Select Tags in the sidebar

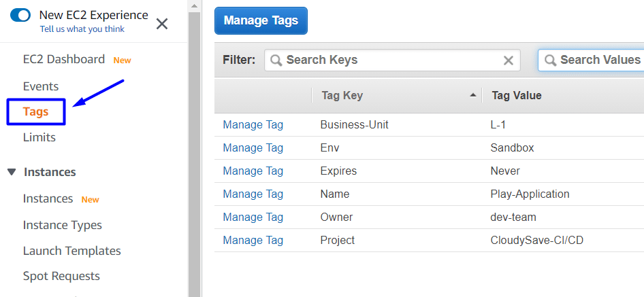tap(35, 111)
